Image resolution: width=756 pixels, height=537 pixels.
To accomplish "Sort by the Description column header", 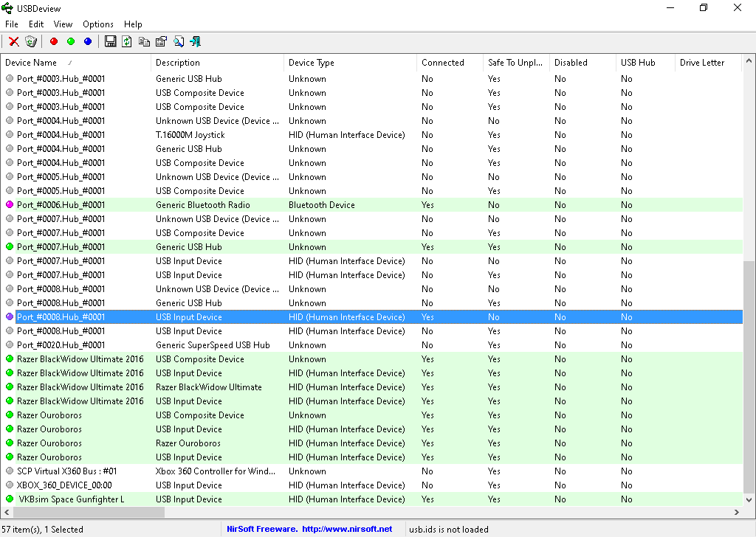I will (218, 63).
